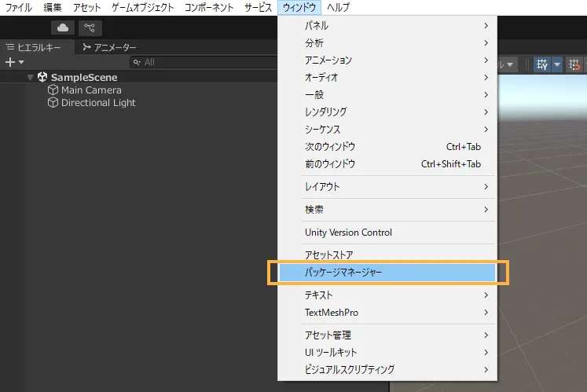Open the ファイル menu
This screenshot has width=587, height=392.
point(19,8)
